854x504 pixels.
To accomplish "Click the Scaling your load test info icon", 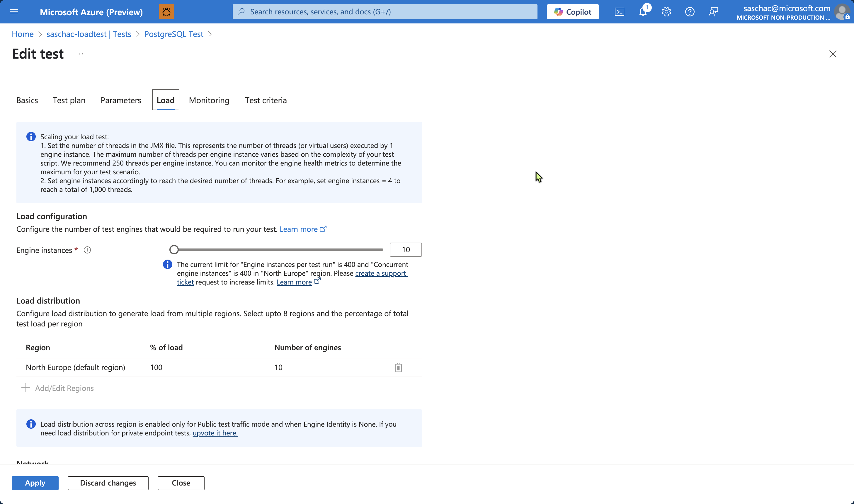I will tap(31, 137).
